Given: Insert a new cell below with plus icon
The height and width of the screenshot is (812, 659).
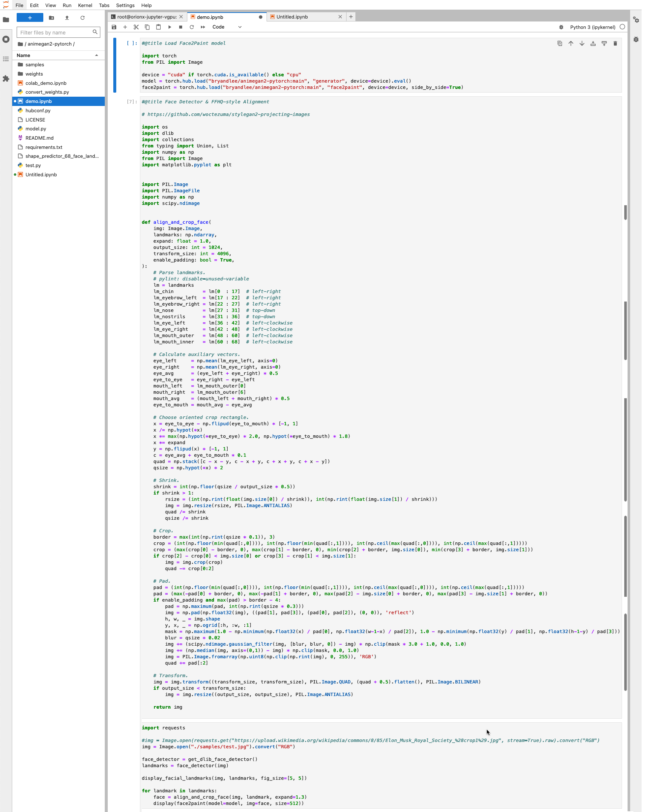Looking at the screenshot, I should point(125,27).
